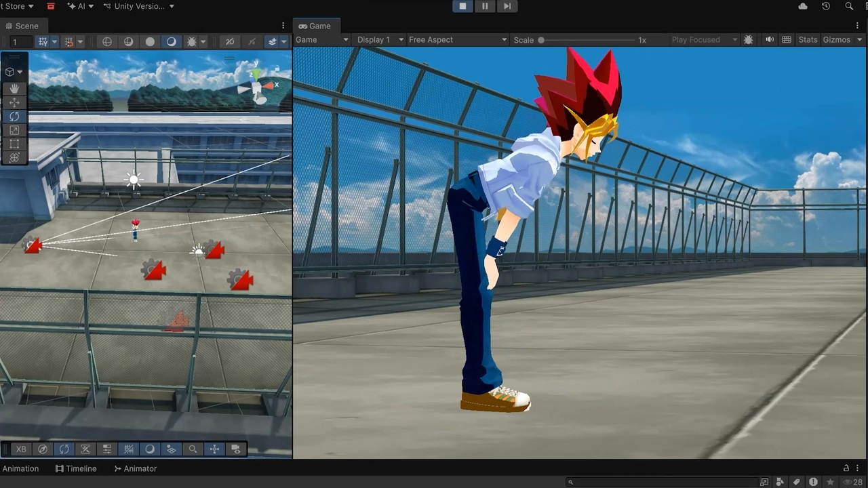The width and height of the screenshot is (868, 488).
Task: Click the compass icon in overlay toolbar
Action: [x=43, y=449]
